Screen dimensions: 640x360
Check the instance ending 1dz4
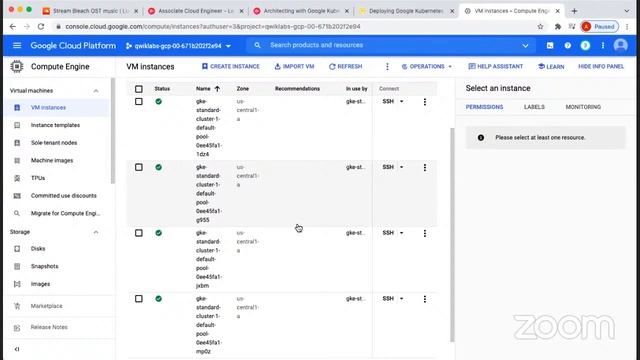coord(139,101)
